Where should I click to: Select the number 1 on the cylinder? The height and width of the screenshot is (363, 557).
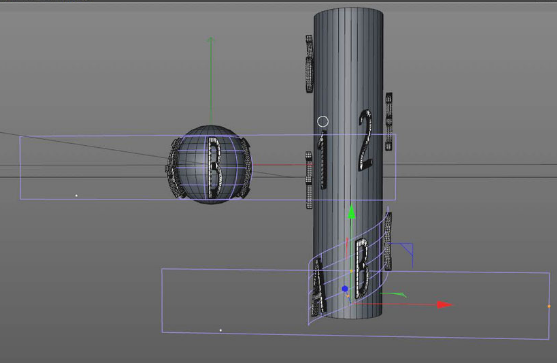click(323, 159)
